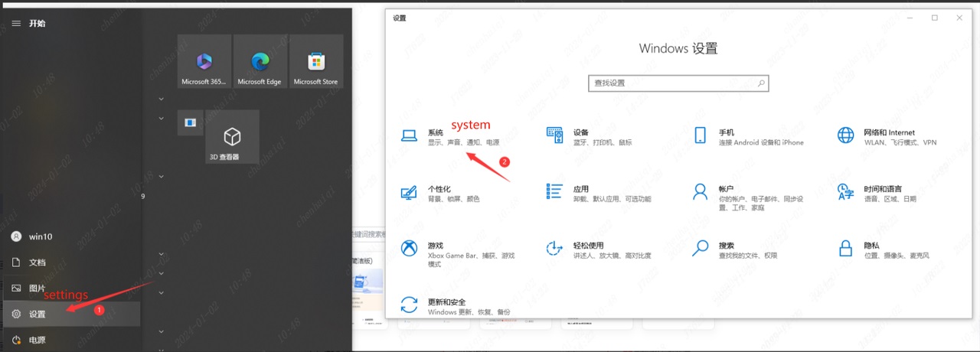Click the '9' group header in the app list
This screenshot has height=352, width=980.
click(143, 197)
